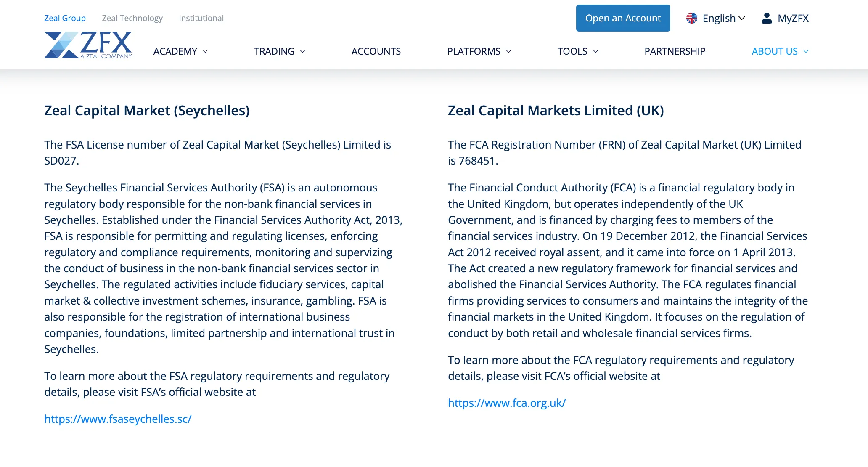This screenshot has width=868, height=467.
Task: Switch to the Institutional tab
Action: [201, 18]
